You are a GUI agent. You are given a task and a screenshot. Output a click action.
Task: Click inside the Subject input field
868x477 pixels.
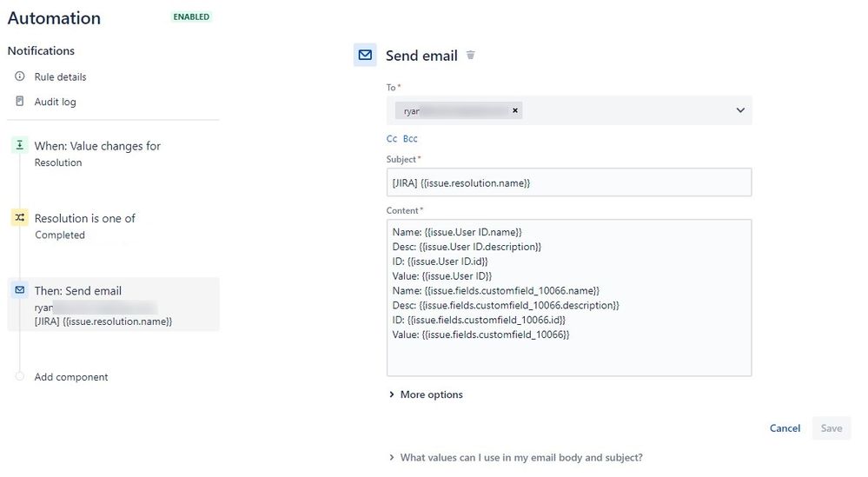click(x=569, y=182)
